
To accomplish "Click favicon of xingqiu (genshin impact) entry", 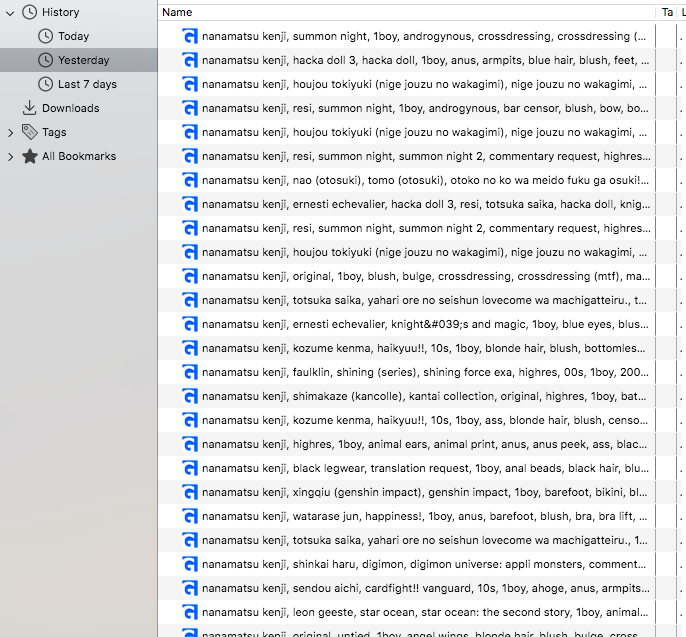I will tap(190, 493).
